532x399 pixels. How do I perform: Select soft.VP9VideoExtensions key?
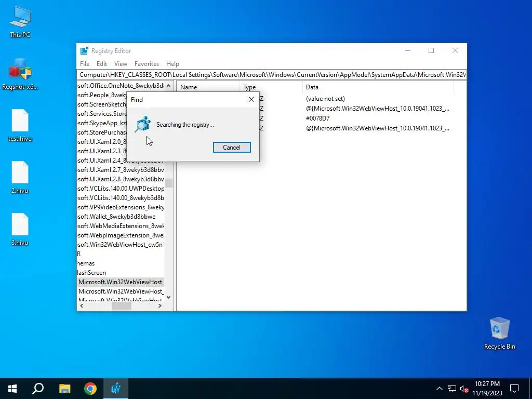(121, 207)
